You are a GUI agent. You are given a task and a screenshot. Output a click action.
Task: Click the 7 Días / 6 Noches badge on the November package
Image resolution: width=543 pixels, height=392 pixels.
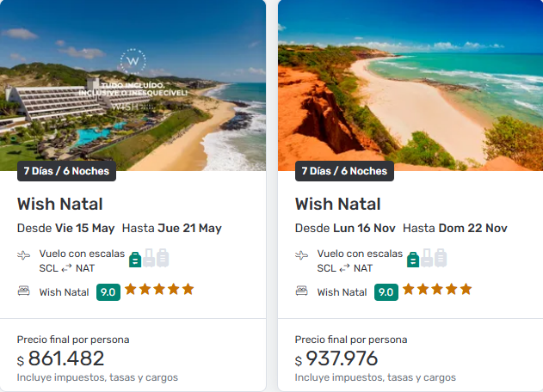click(344, 170)
